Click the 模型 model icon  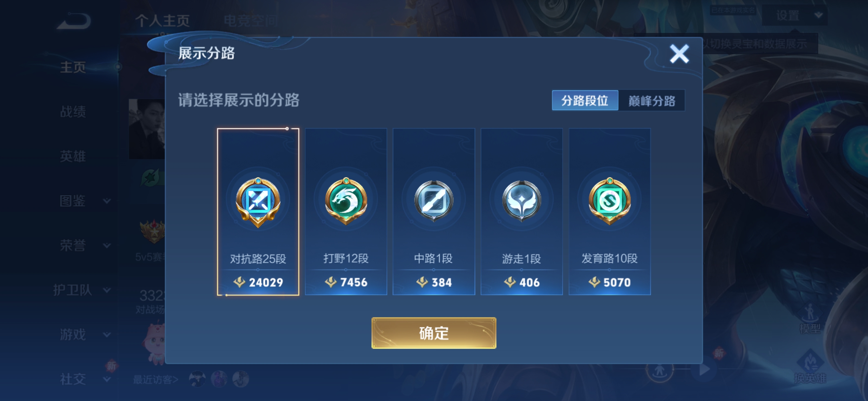click(x=810, y=319)
